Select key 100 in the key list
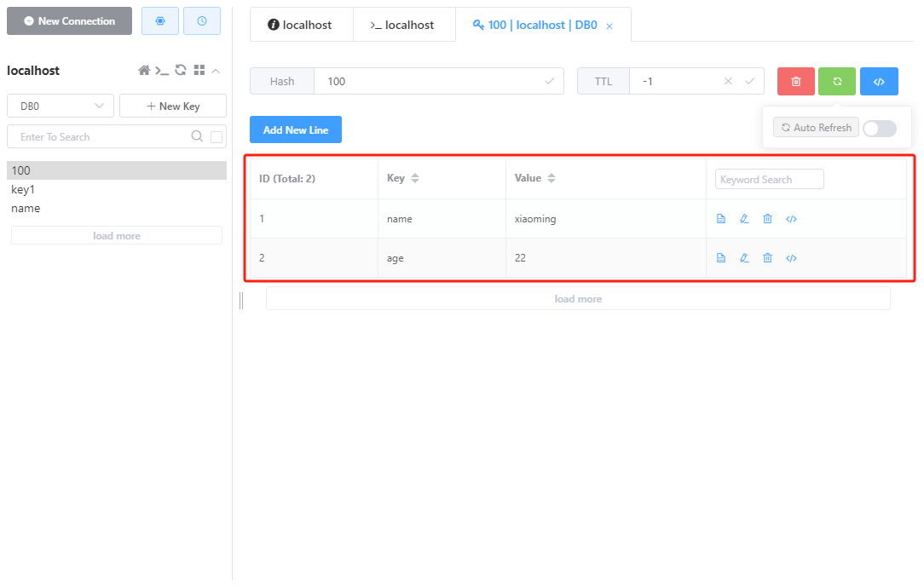 (117, 170)
